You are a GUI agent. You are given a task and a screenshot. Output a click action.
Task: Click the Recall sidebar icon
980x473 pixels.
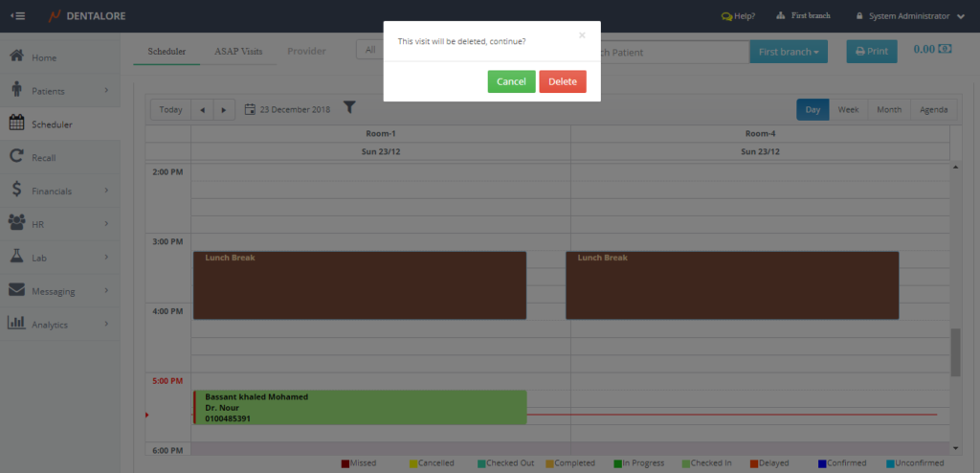16,157
